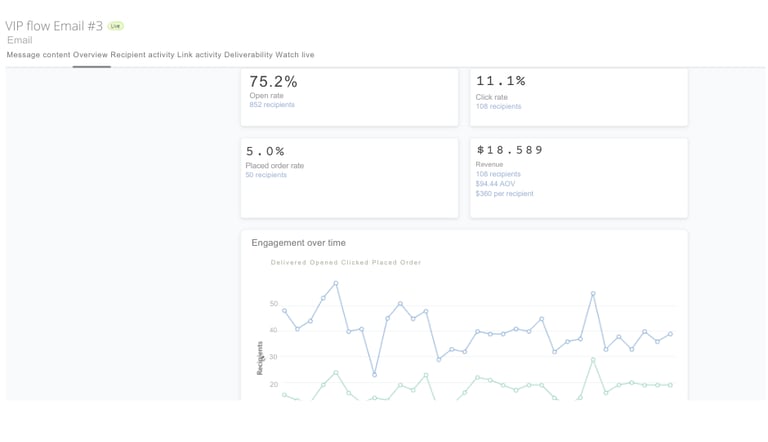This screenshot has width=768, height=442.
Task: Go to the Link activity tab
Action: click(x=199, y=55)
